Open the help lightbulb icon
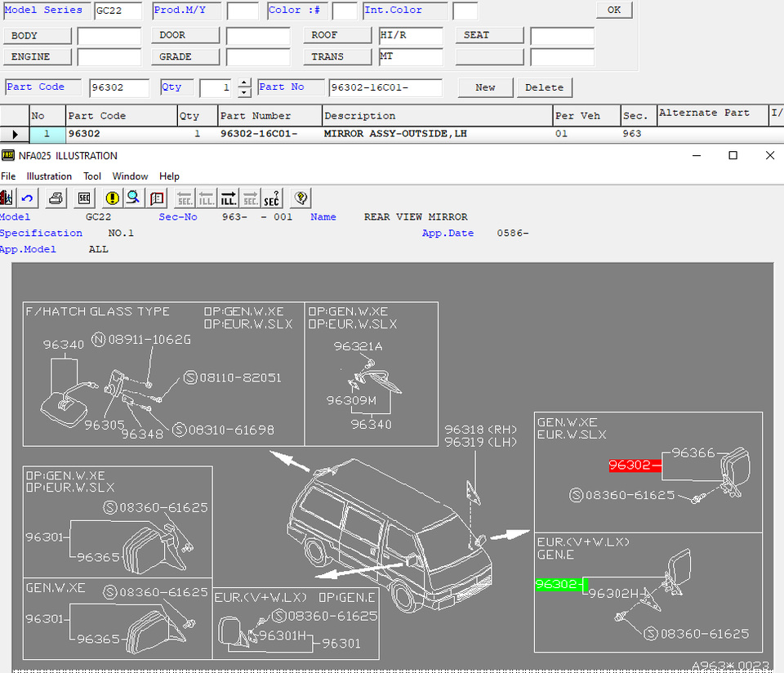Image resolution: width=784 pixels, height=673 pixels. click(301, 198)
